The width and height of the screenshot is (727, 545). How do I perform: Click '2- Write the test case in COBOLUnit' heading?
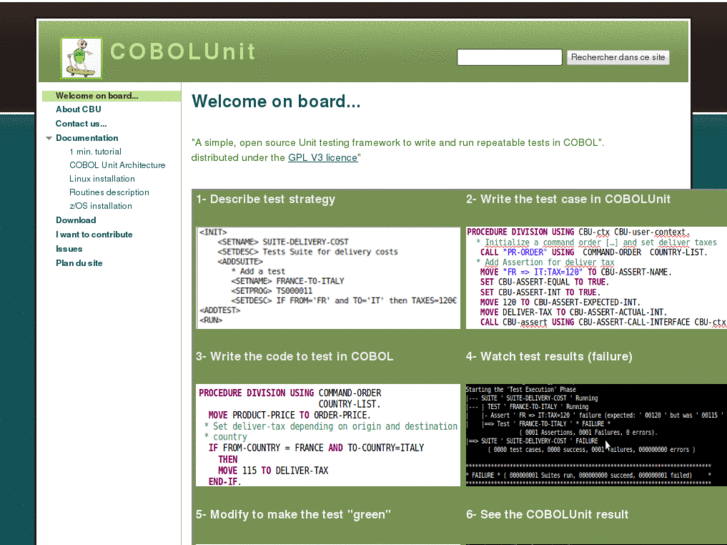[568, 199]
